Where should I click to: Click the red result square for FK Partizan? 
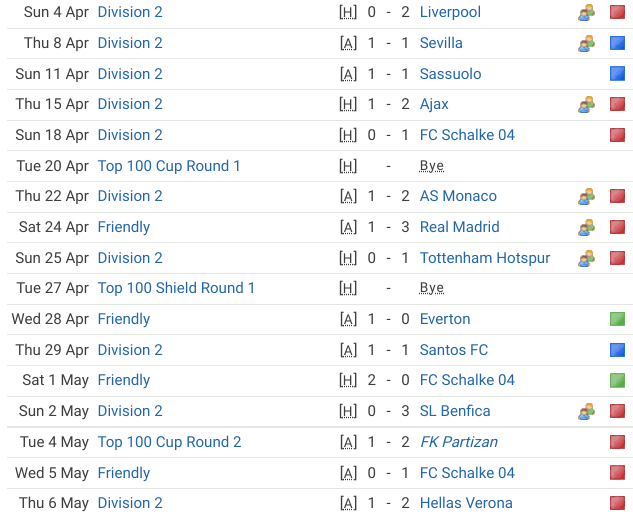pos(617,442)
